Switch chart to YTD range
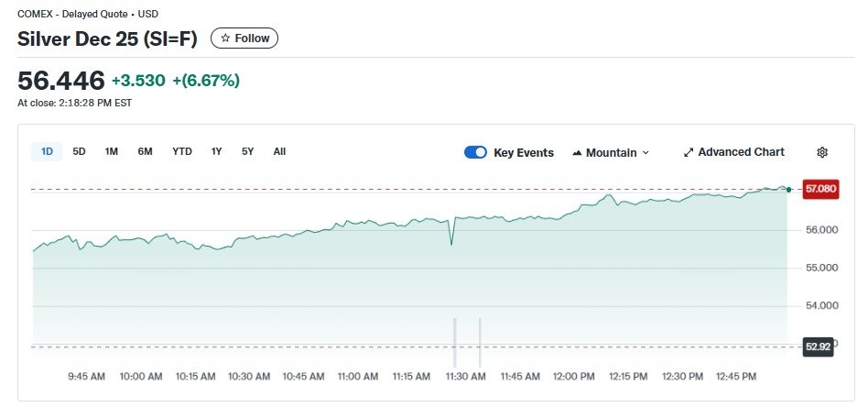 click(182, 151)
